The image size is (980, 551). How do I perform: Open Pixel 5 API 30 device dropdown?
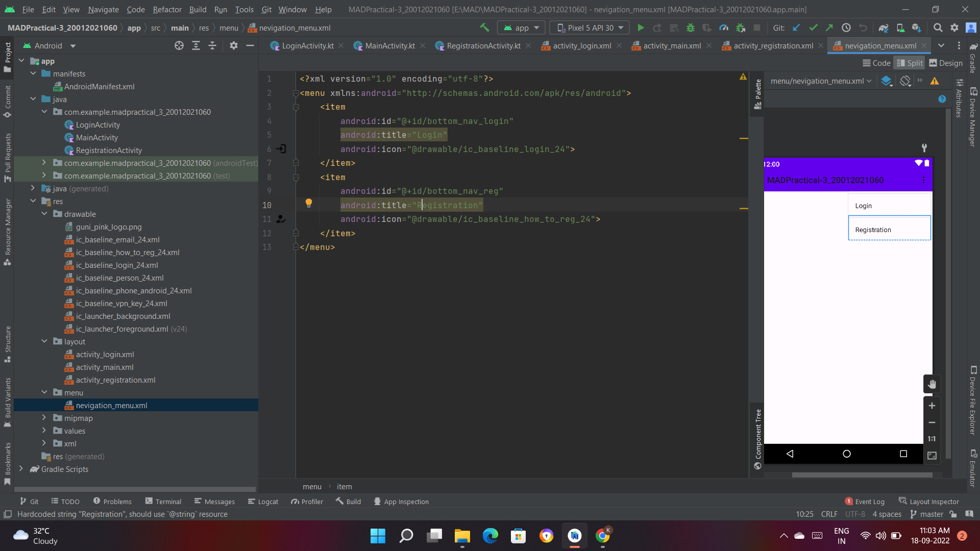(x=590, y=28)
